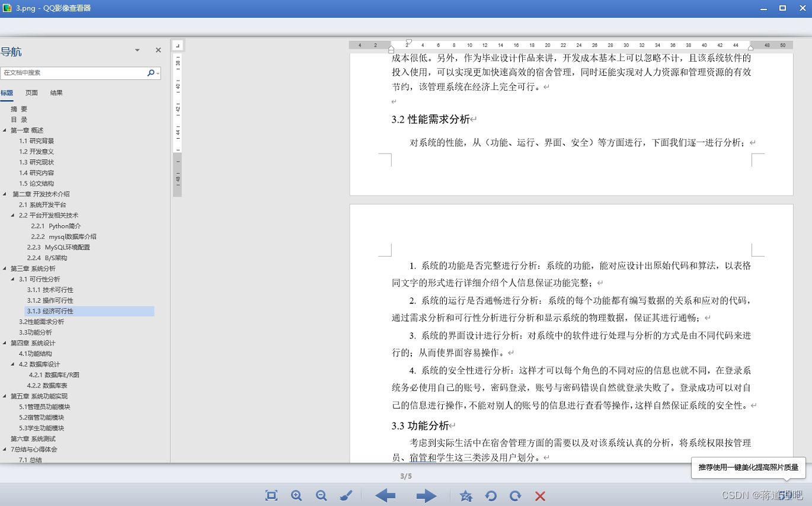The image size is (812, 506).
Task: Select heading 1.3 研究现状
Action: (36, 162)
